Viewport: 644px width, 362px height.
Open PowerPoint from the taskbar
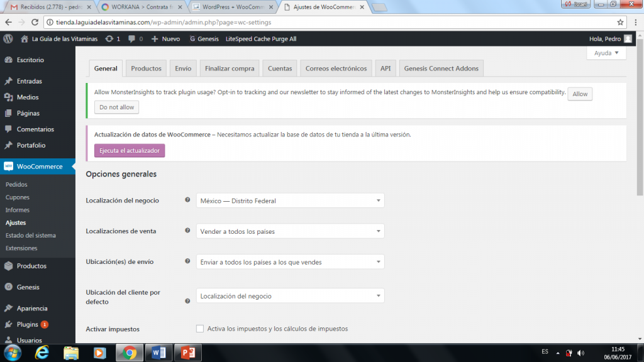(x=188, y=353)
